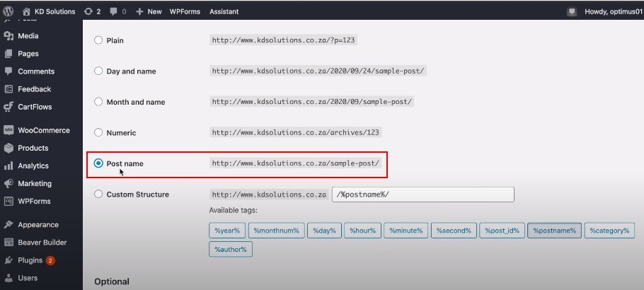Click the Feedback sidebar icon
The height and width of the screenshot is (290, 644).
(x=8, y=89)
